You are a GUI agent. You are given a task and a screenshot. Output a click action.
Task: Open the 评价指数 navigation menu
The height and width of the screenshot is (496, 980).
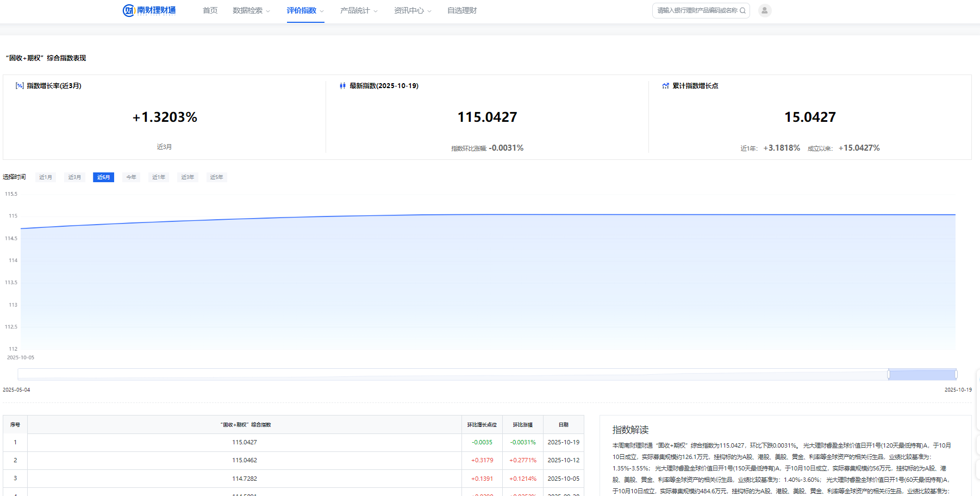click(x=305, y=10)
